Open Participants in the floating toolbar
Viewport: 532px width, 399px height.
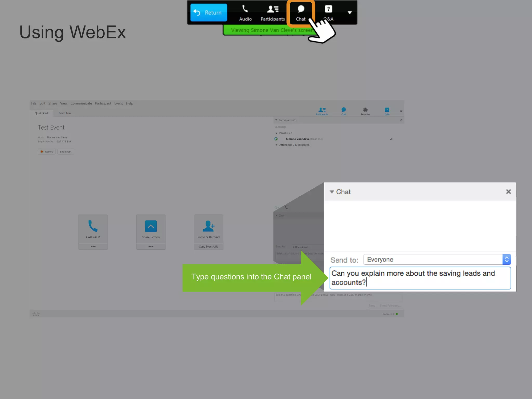273,13
